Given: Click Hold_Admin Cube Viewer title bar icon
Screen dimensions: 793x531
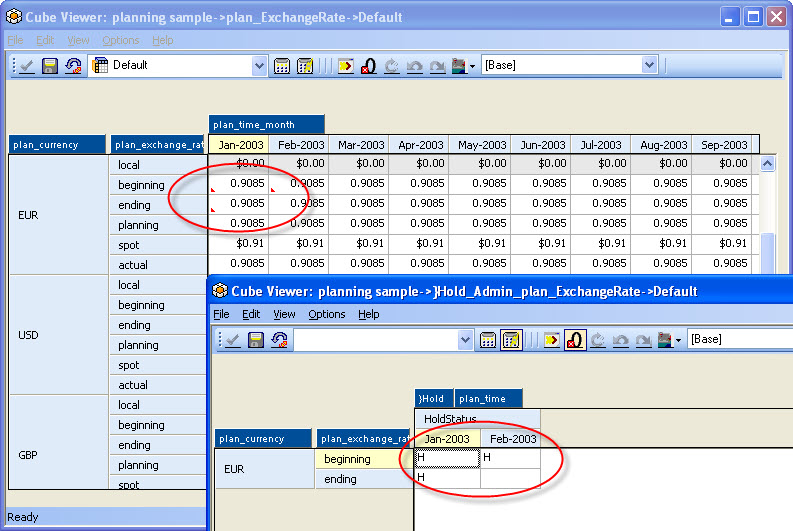Looking at the screenshot, I should tap(220, 291).
